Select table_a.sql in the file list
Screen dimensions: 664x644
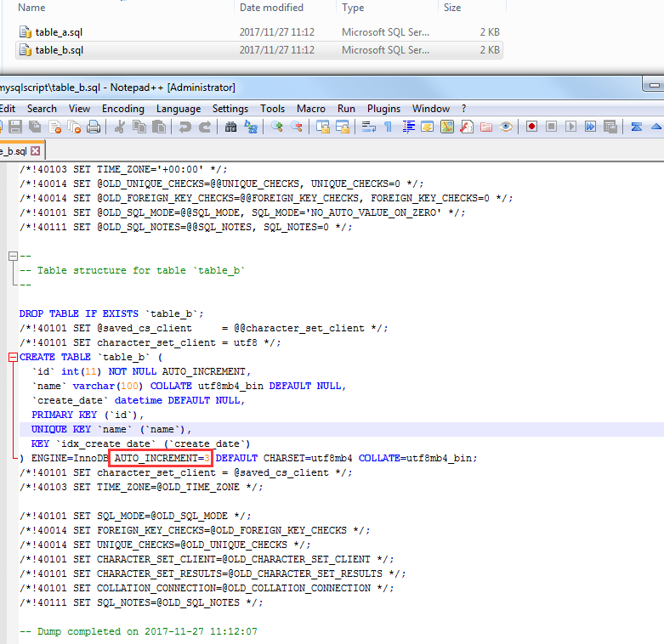59,32
